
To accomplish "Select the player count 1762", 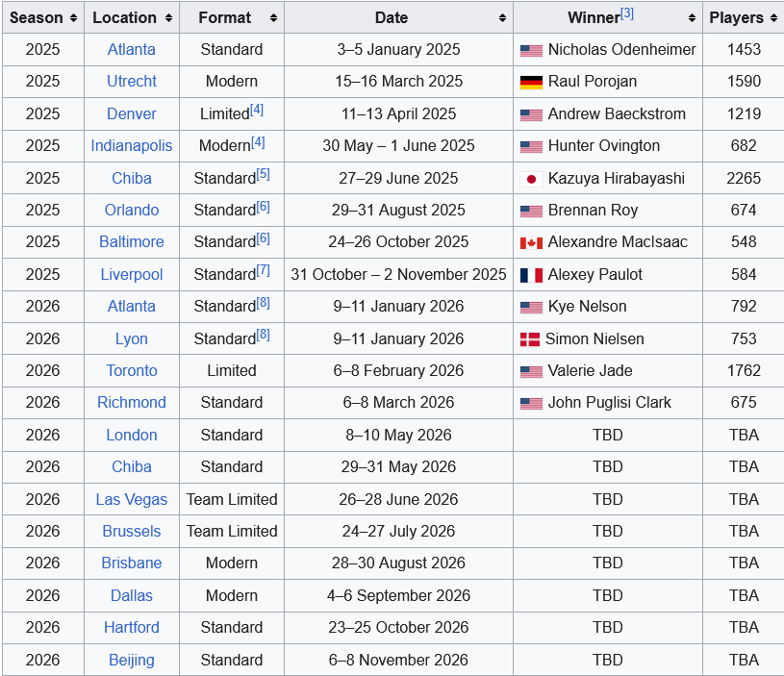I will [x=744, y=370].
